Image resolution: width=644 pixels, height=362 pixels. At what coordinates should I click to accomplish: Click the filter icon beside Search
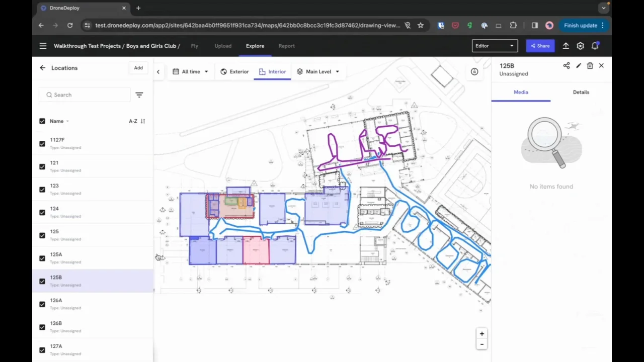(x=139, y=95)
